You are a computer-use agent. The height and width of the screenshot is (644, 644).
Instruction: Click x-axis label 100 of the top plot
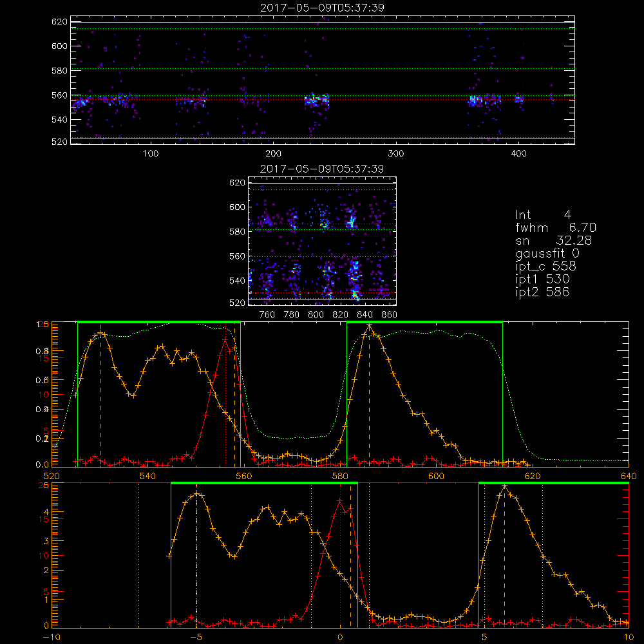point(151,154)
